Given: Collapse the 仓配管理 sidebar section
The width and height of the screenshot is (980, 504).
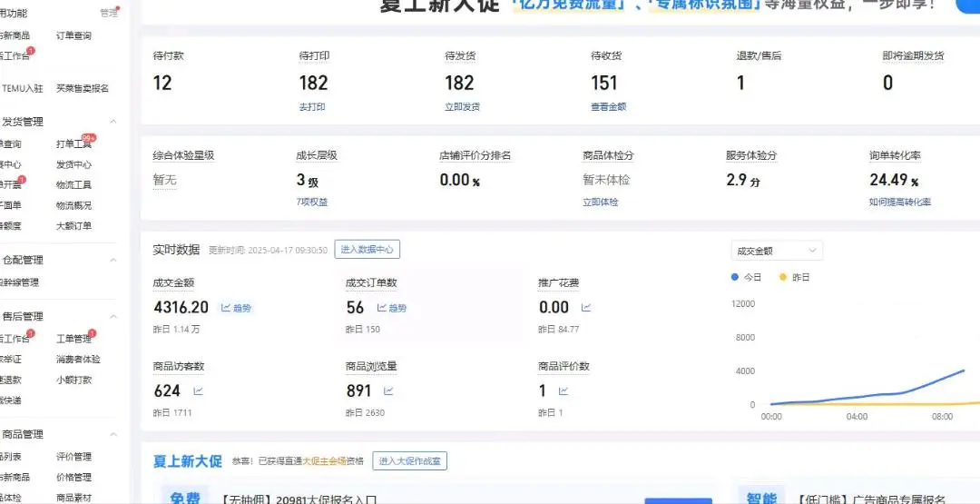Looking at the screenshot, I should pos(113,260).
